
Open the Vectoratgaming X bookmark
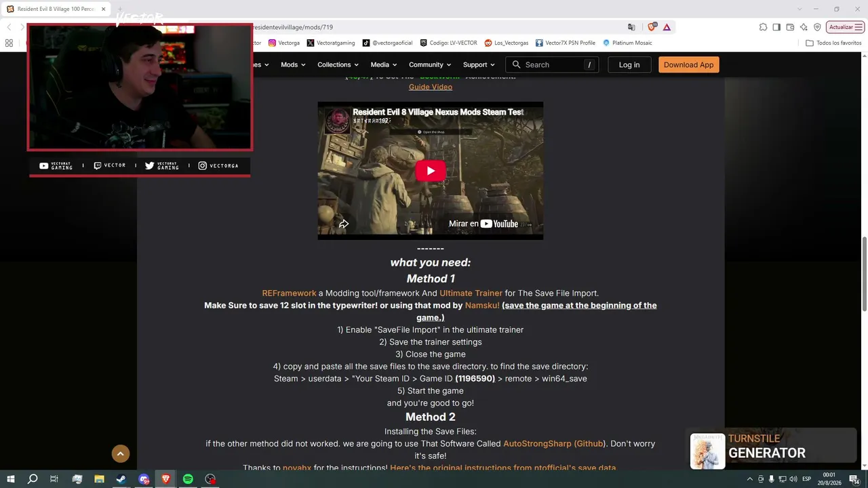pyautogui.click(x=331, y=43)
